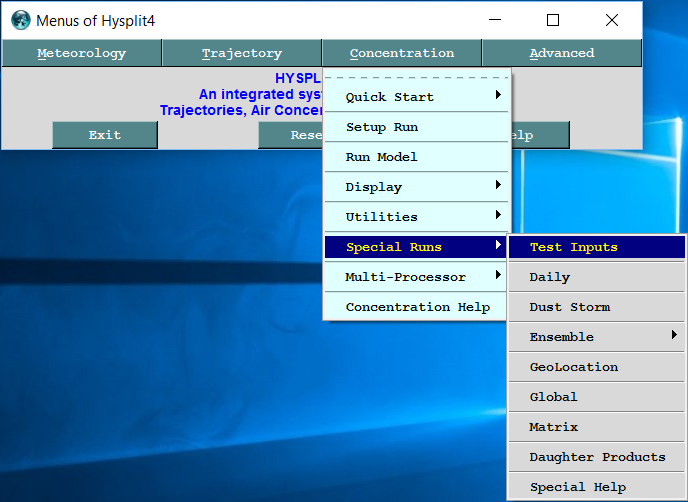The image size is (688, 502).
Task: Select Run Model menu entry
Action: click(416, 157)
